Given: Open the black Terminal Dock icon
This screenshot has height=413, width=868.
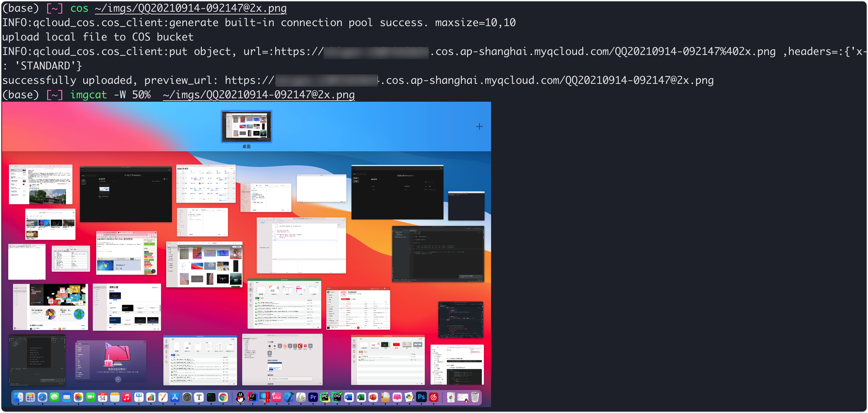Looking at the screenshot, I should [x=211, y=398].
